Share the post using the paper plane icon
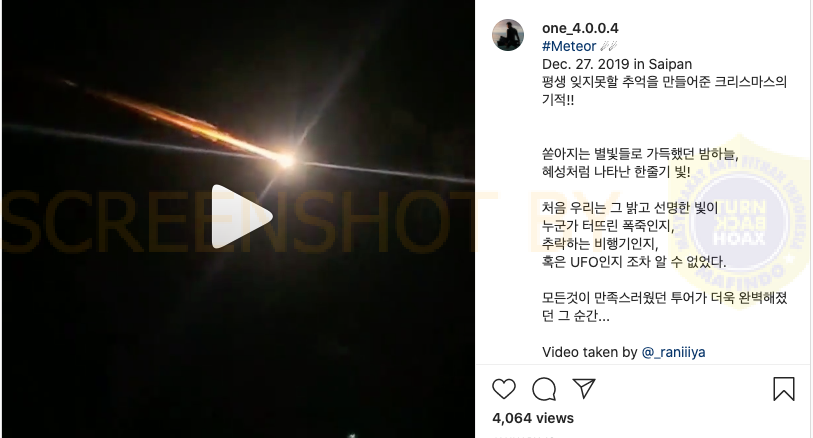This screenshot has width=813, height=438. click(584, 388)
